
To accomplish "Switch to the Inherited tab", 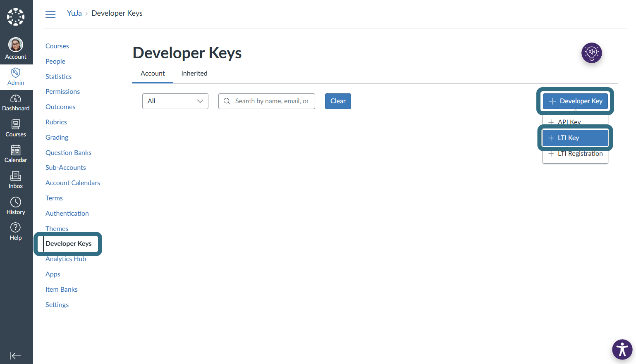I will click(x=194, y=74).
